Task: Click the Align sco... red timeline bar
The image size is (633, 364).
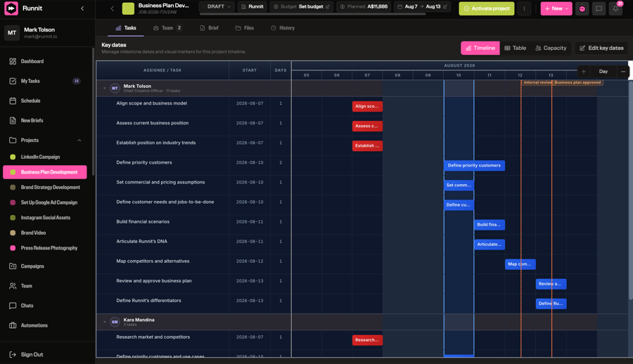Action: click(x=367, y=107)
